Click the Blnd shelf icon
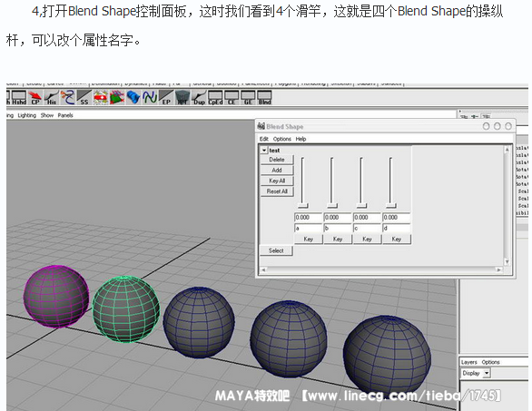Viewport: 532px width, 411px height. (x=264, y=98)
